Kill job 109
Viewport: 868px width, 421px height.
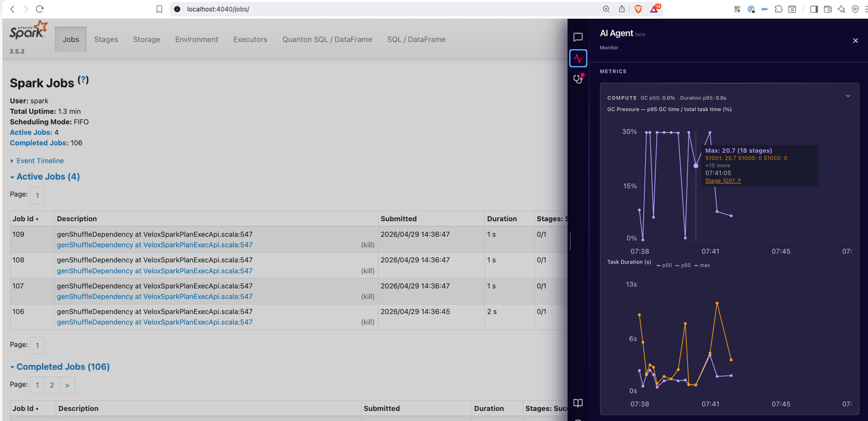(x=368, y=245)
